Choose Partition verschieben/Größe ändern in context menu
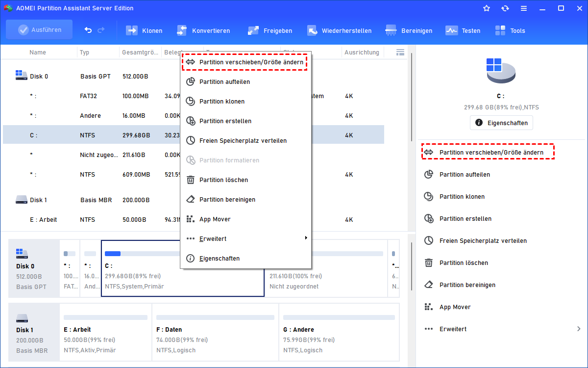 [x=245, y=62]
